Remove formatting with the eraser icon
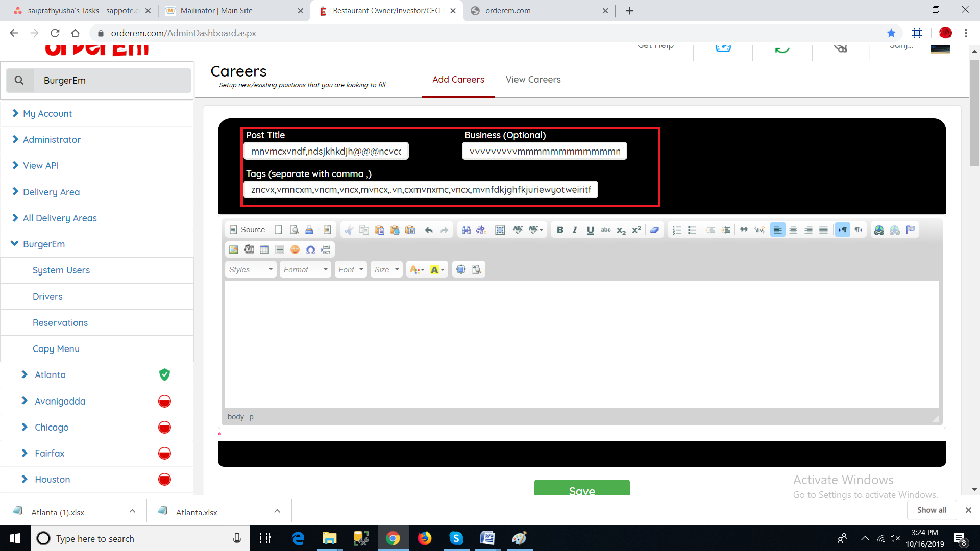Viewport: 980px width, 551px height. pos(654,230)
